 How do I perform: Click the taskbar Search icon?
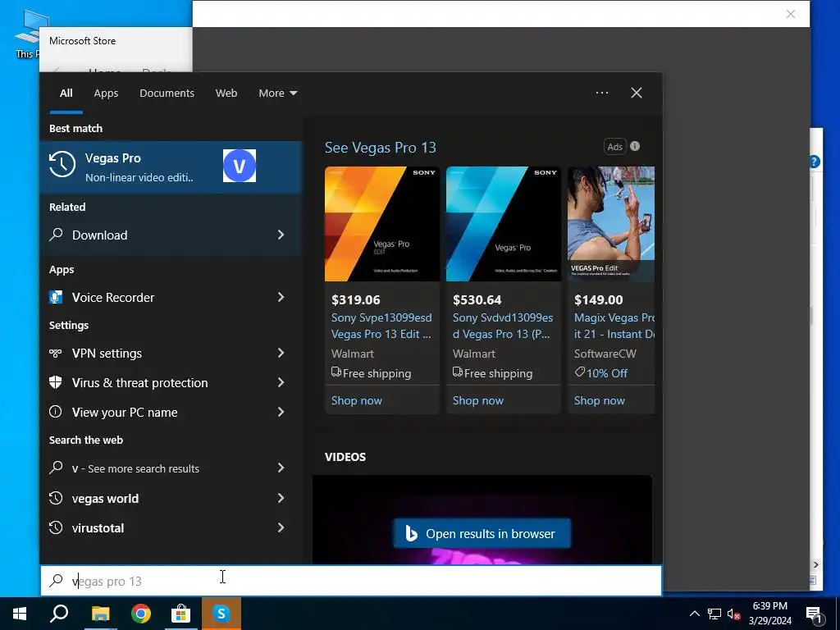[x=59, y=614]
